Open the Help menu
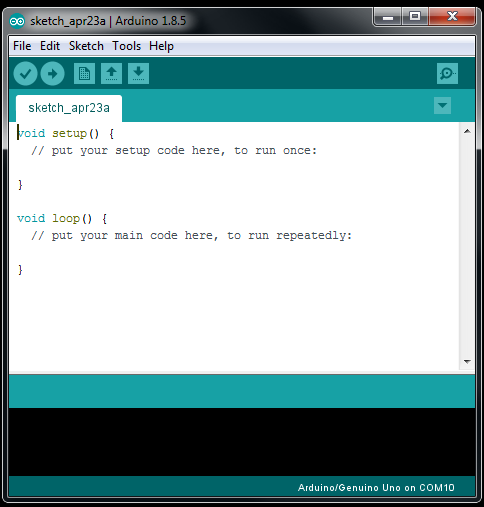This screenshot has height=507, width=484. [161, 46]
